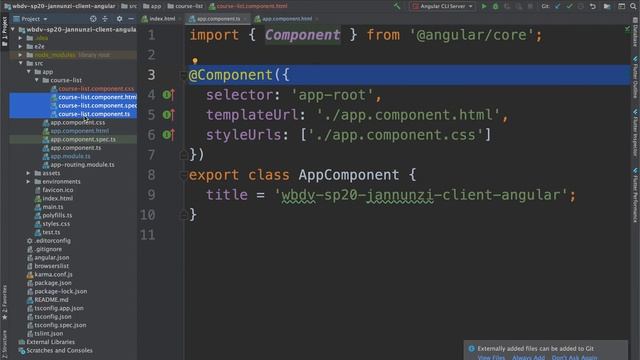This screenshot has width=640, height=360.
Task: Open the Search Everywhere magnifier icon
Action: [633, 6]
